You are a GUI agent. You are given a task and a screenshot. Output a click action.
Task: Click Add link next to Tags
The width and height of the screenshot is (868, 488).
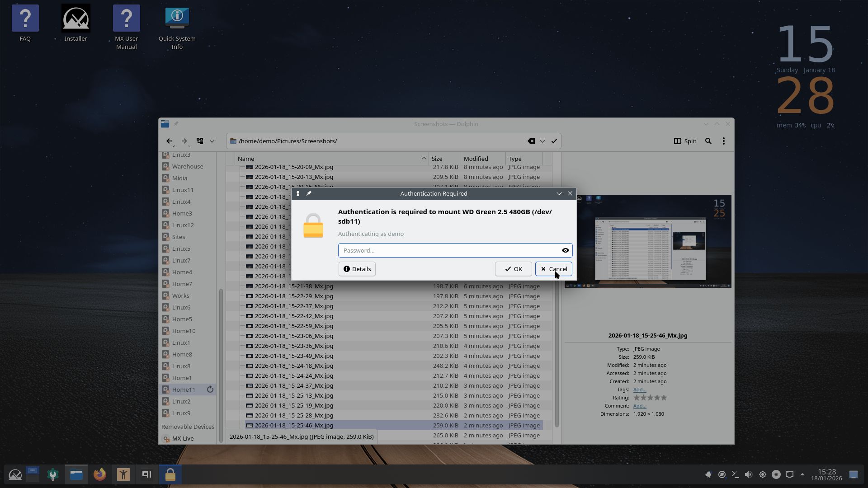tap(639, 389)
